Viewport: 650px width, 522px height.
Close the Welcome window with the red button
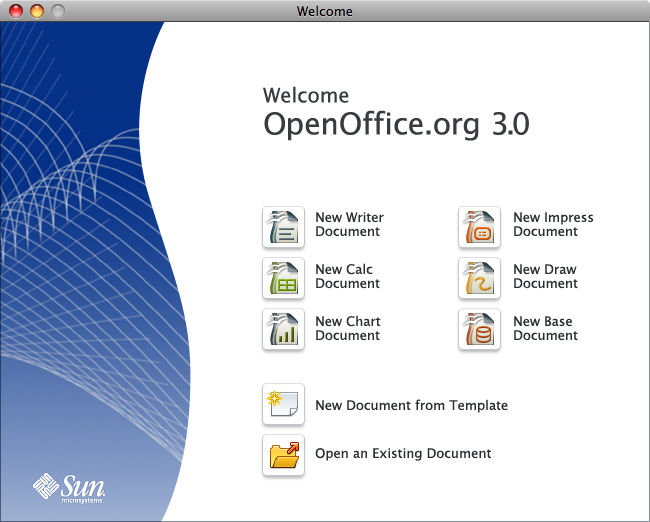pos(15,11)
